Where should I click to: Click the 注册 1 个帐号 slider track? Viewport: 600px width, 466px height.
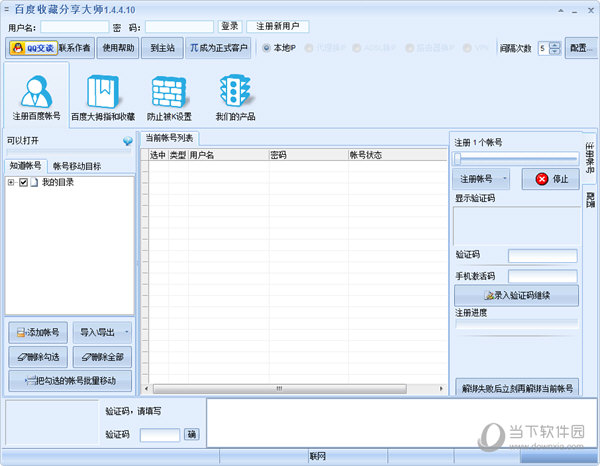tap(515, 158)
